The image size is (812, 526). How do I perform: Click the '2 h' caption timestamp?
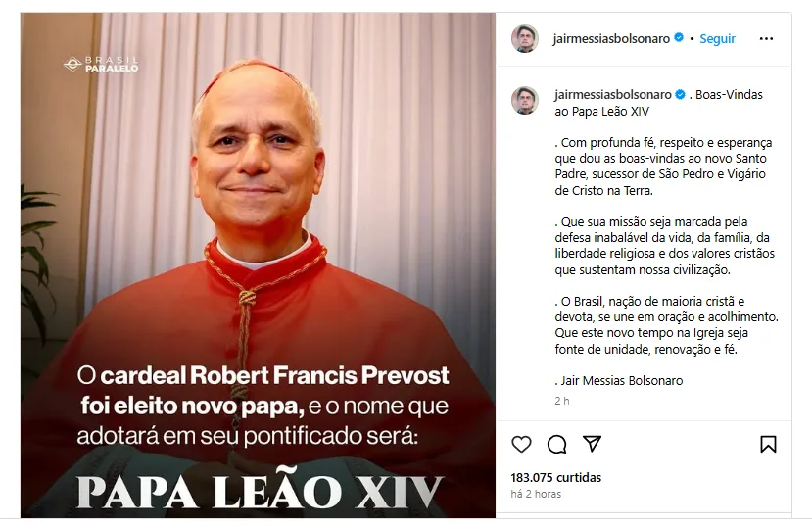point(562,401)
